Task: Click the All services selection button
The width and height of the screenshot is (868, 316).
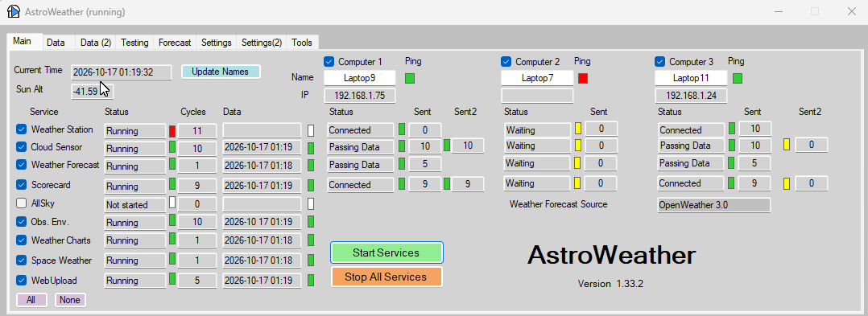Action: click(31, 300)
